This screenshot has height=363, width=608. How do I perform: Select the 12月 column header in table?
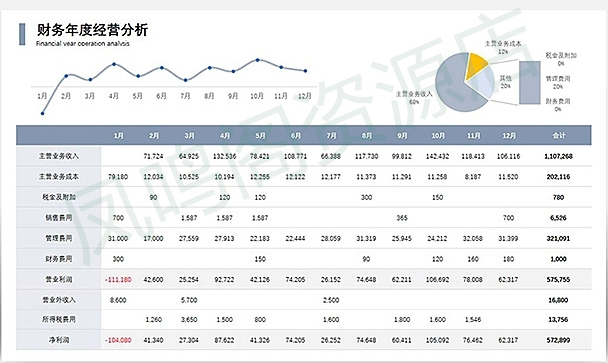point(509,135)
